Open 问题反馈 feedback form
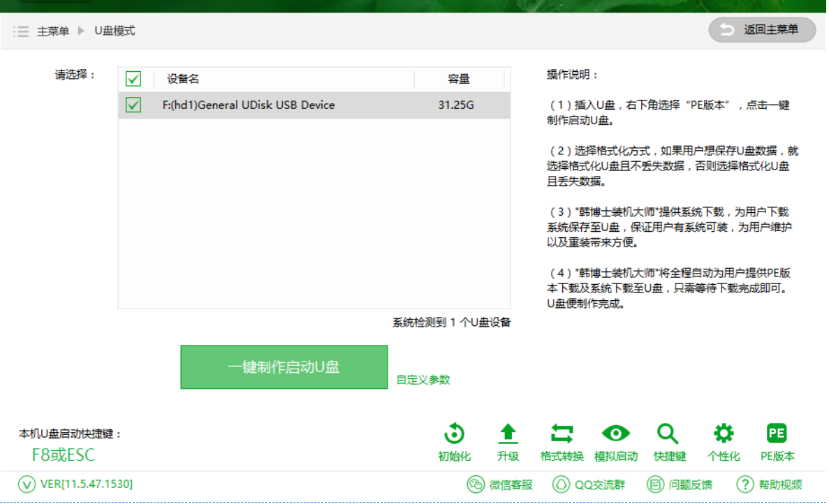The image size is (829, 504). click(x=680, y=484)
